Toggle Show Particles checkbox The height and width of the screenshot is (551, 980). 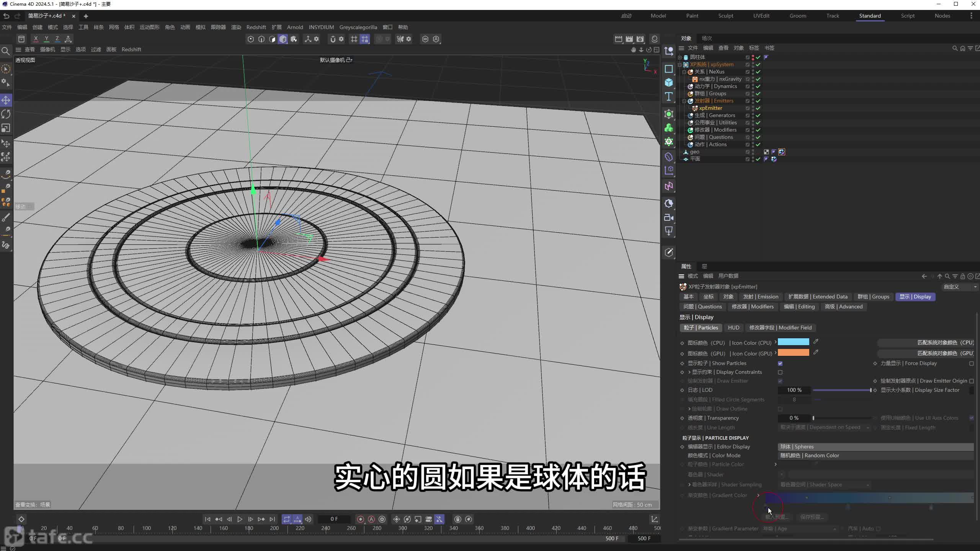[780, 364]
